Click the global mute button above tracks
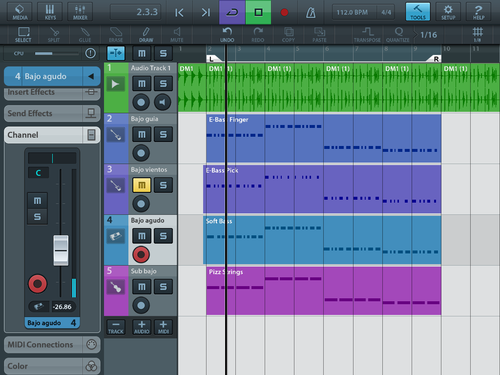This screenshot has width=500, height=375. [x=142, y=53]
